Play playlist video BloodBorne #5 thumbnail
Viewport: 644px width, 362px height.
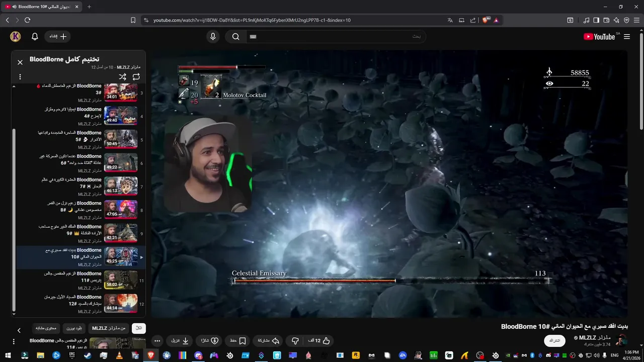pyautogui.click(x=121, y=139)
